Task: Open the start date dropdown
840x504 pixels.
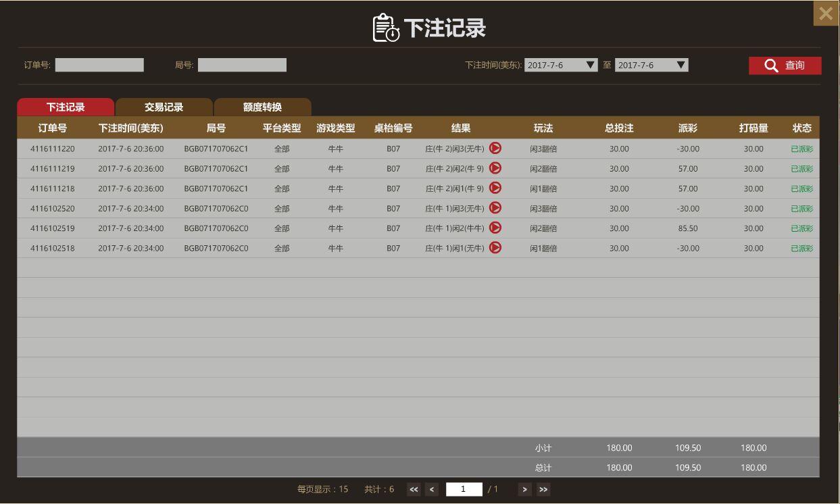Action: 590,65
